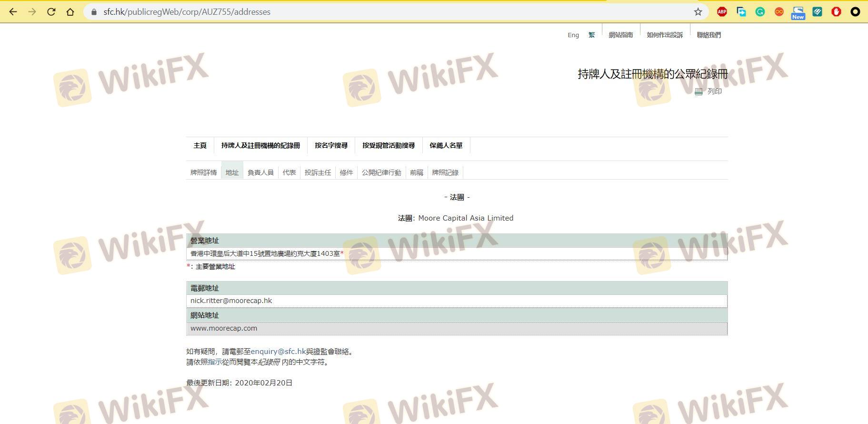Image resolution: width=868 pixels, height=424 pixels.
Task: Switch language to Eng
Action: tap(573, 35)
